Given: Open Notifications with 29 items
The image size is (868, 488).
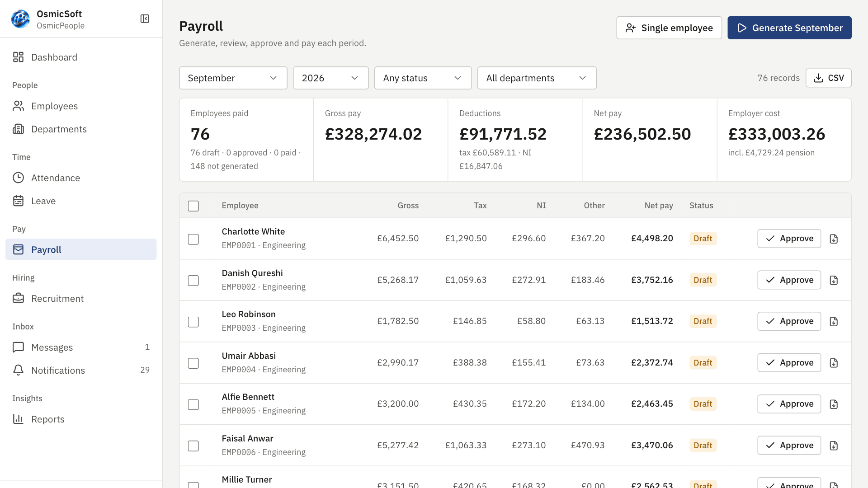Looking at the screenshot, I should [81, 371].
